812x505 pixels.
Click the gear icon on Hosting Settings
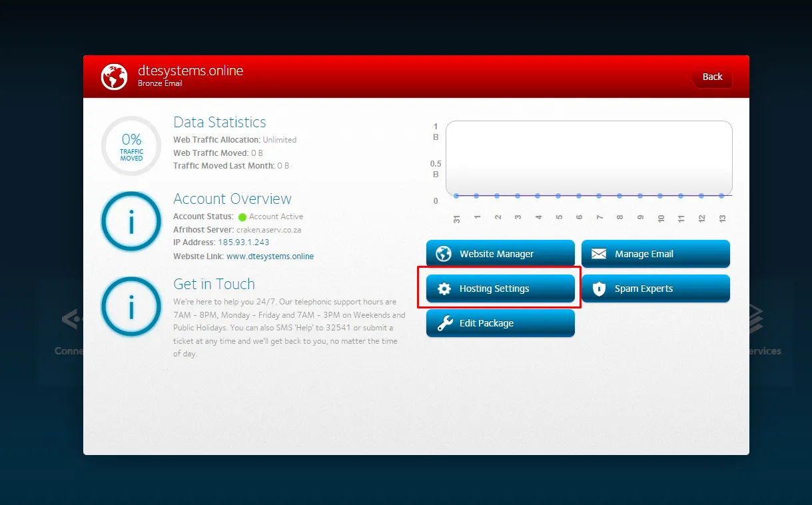[444, 288]
